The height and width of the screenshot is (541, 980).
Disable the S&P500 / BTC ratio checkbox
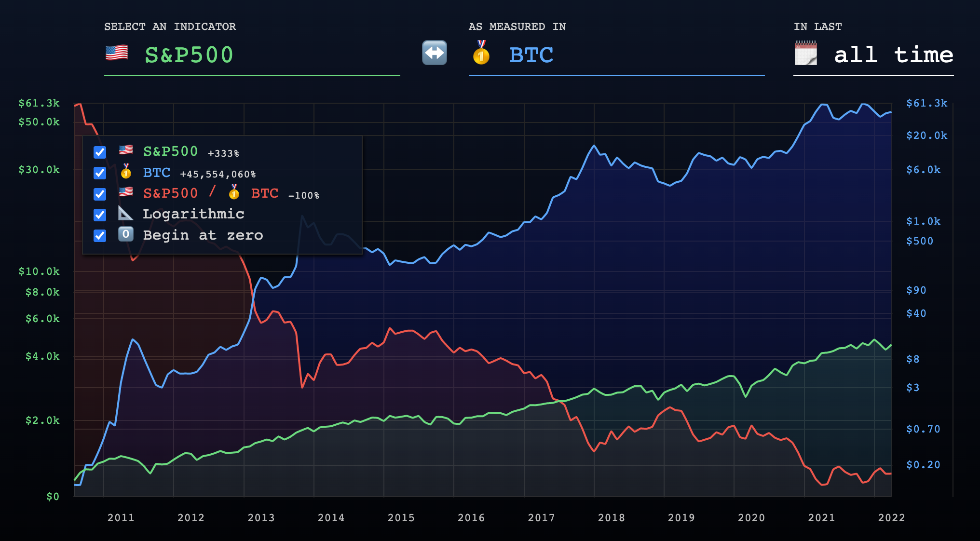coord(100,194)
